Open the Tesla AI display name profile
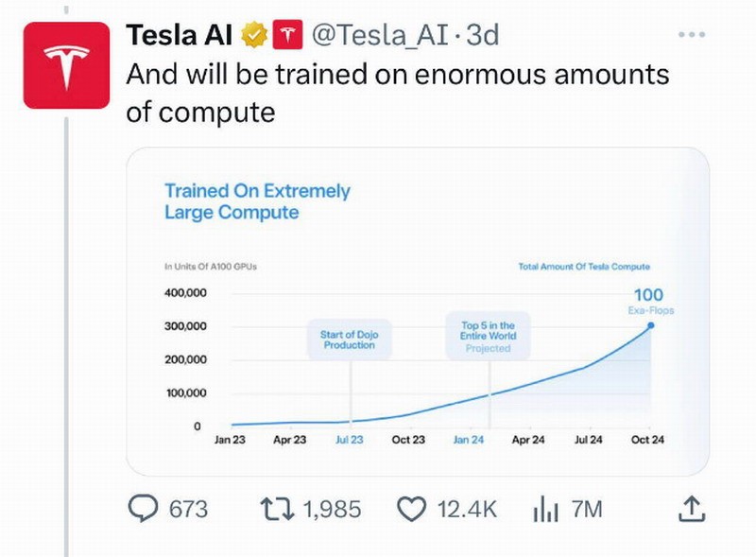This screenshot has width=756, height=557. (x=180, y=35)
